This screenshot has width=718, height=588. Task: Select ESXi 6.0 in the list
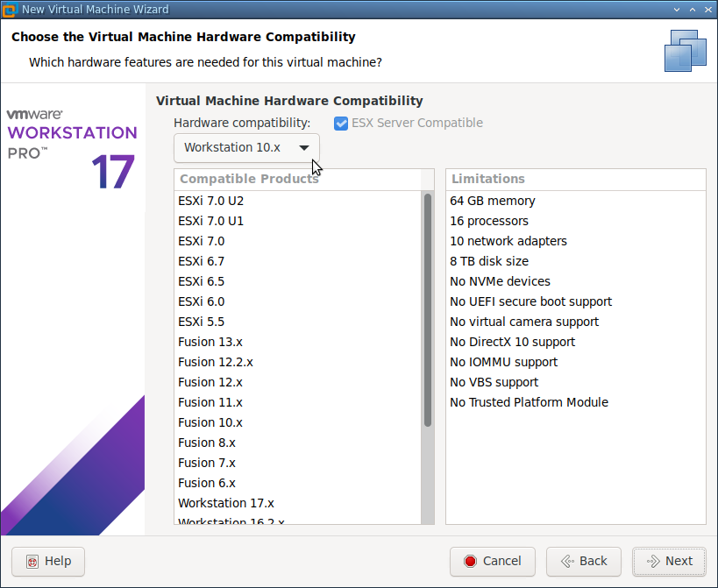(298, 301)
